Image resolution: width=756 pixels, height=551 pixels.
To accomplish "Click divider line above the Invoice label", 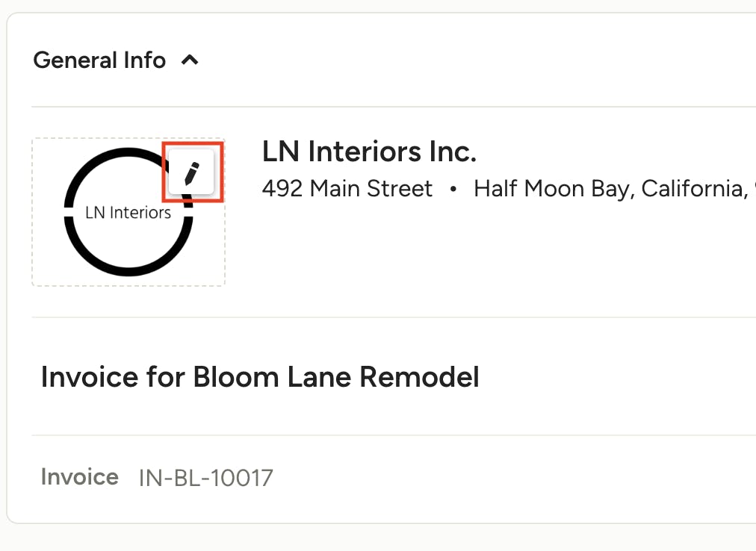I will click(394, 435).
